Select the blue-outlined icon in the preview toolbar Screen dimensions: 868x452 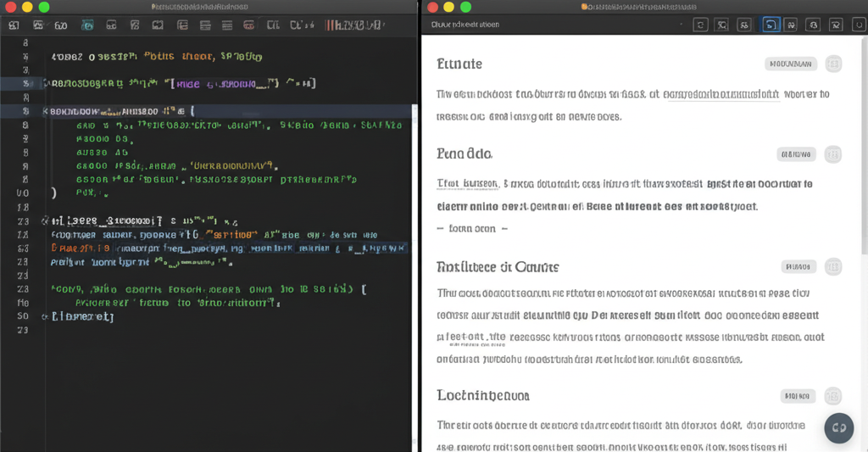(x=771, y=25)
